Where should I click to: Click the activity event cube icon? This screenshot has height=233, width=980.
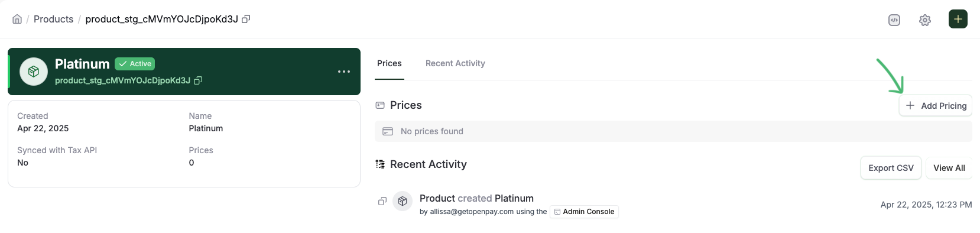[403, 201]
